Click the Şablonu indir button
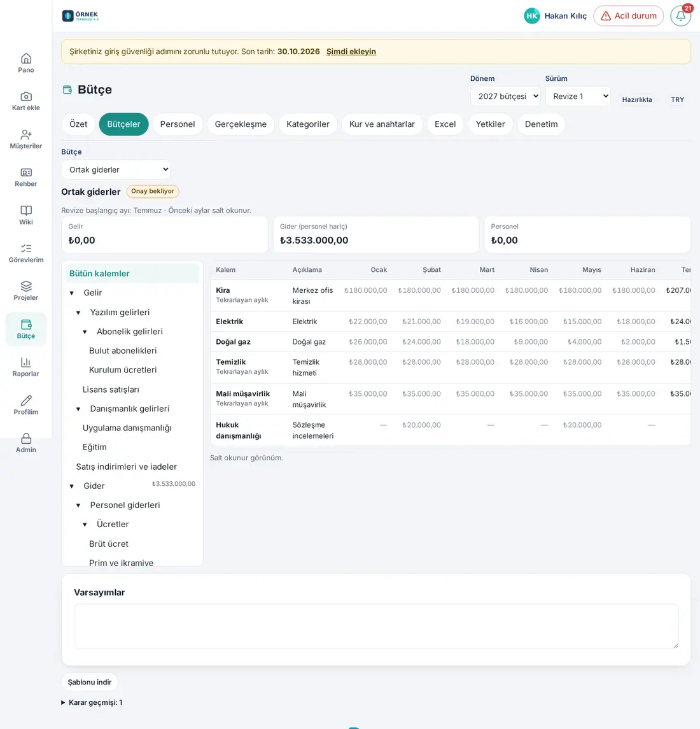Image resolution: width=700 pixels, height=729 pixels. (x=90, y=682)
